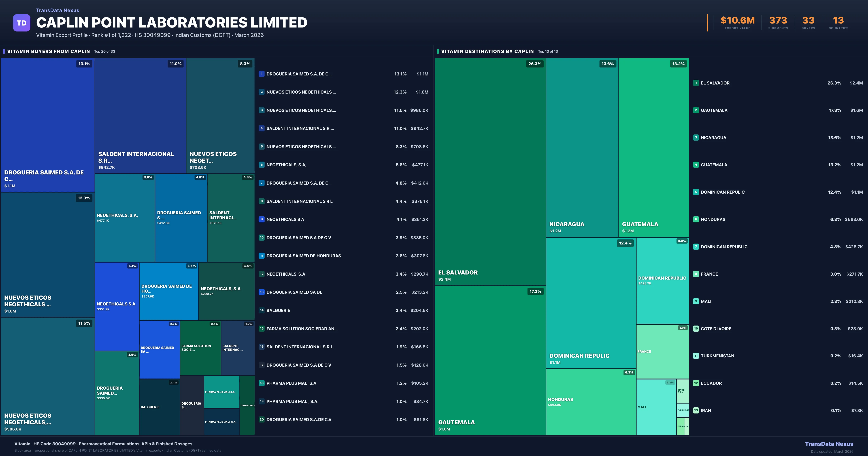Click rank 1 badge beside DROGUERIA SAIMED
The width and height of the screenshot is (868, 456).
point(261,74)
